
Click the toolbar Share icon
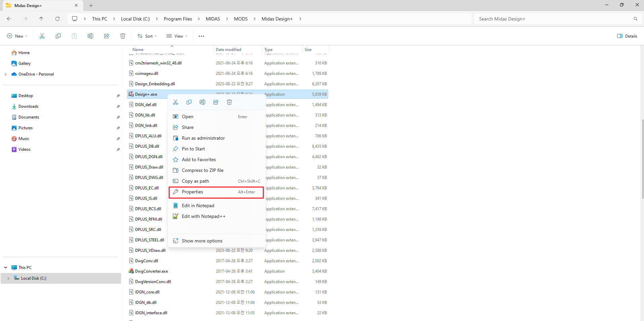107,36
